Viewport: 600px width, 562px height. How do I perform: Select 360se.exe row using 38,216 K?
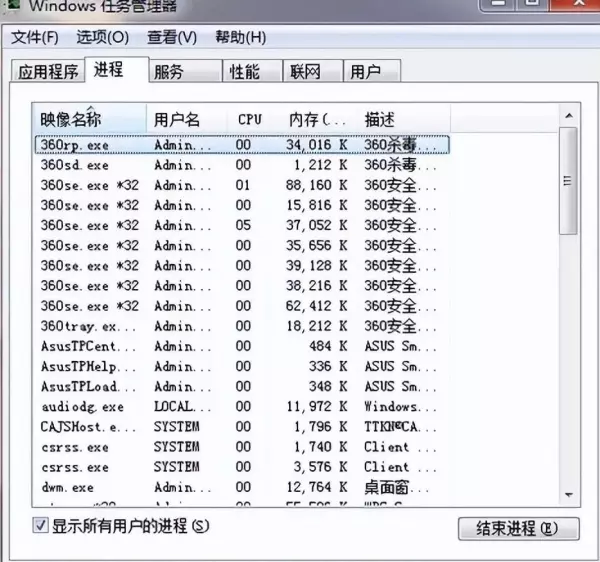pyautogui.click(x=242, y=286)
